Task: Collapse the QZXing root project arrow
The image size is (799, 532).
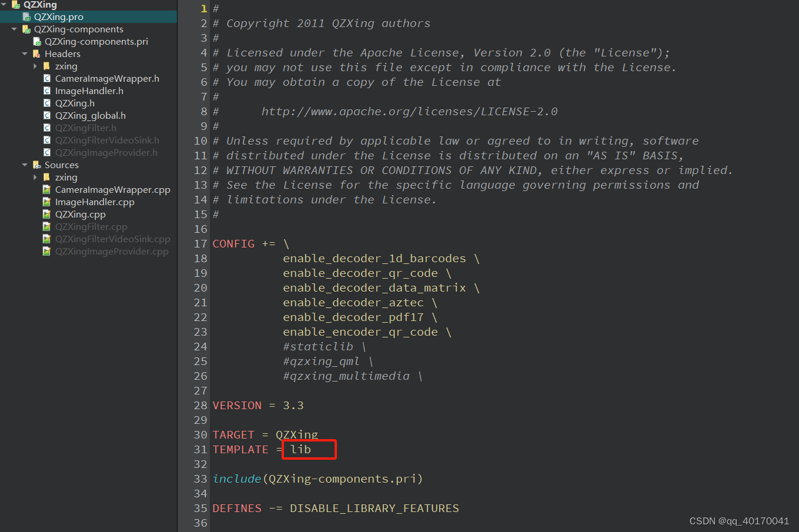Action: click(4, 5)
